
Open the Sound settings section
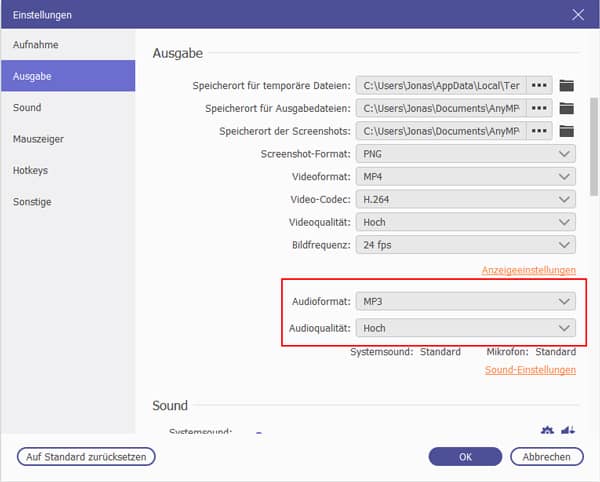tap(68, 107)
